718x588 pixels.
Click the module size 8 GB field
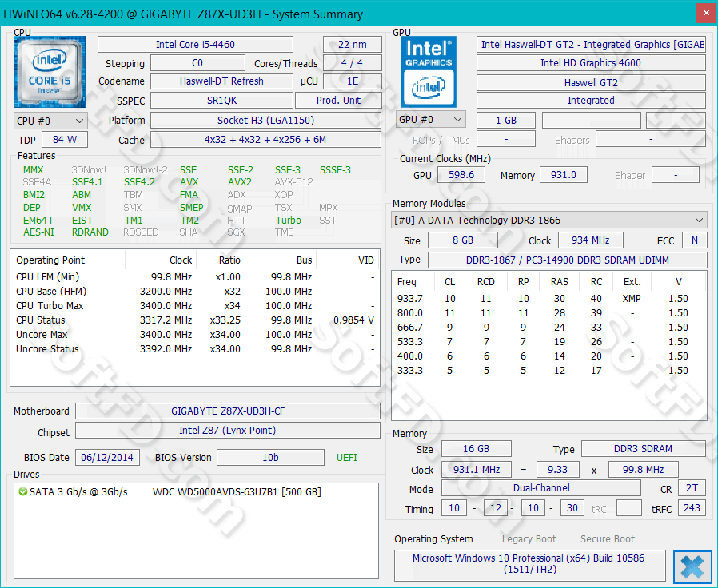(x=462, y=240)
